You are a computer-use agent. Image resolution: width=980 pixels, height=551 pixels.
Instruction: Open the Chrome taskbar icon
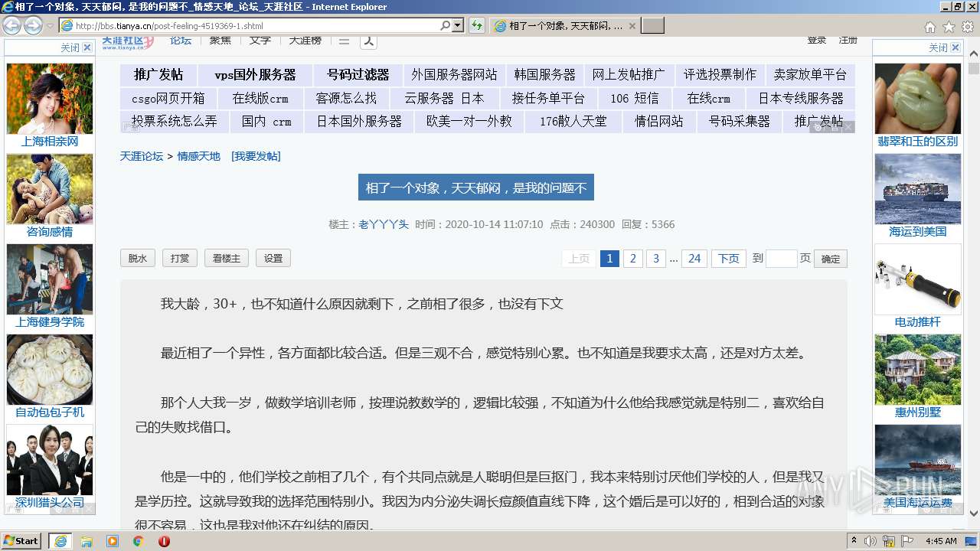click(138, 541)
